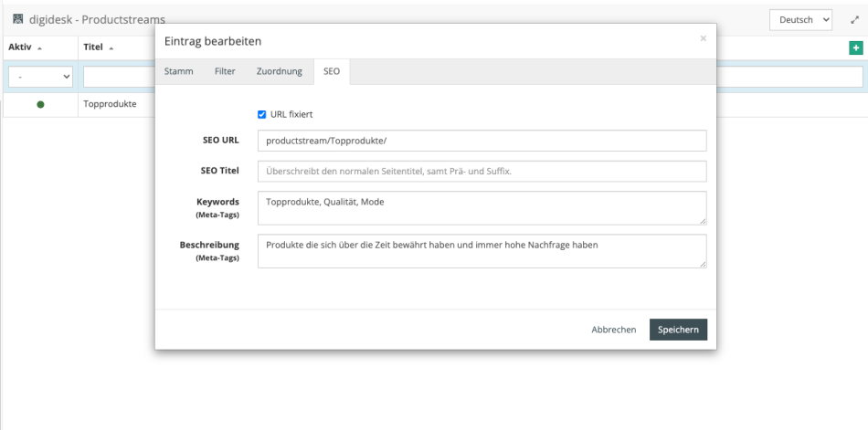
Task: Click the Keywords meta-tags textarea
Action: (x=482, y=207)
